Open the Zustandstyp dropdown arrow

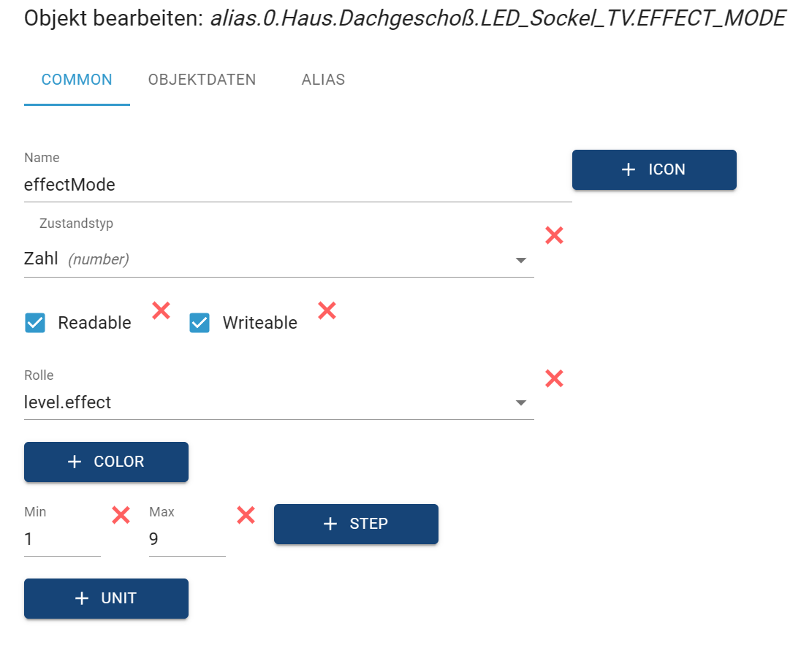click(x=520, y=260)
